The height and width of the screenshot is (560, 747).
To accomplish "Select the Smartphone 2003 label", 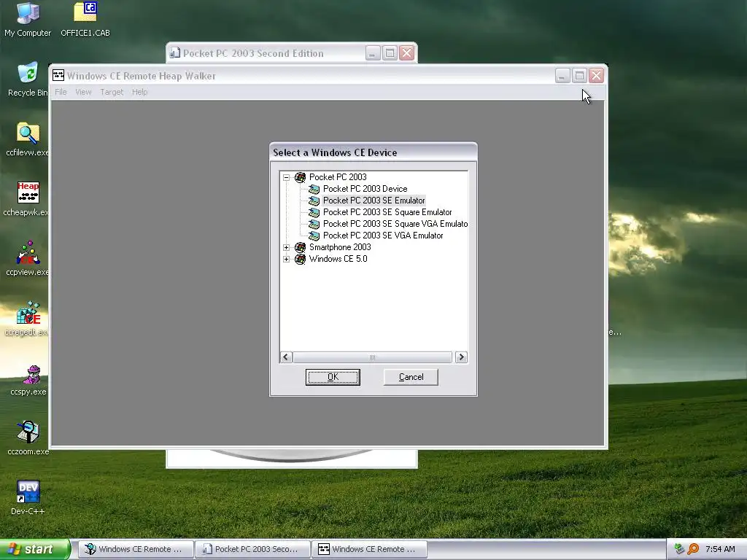I will tap(340, 247).
